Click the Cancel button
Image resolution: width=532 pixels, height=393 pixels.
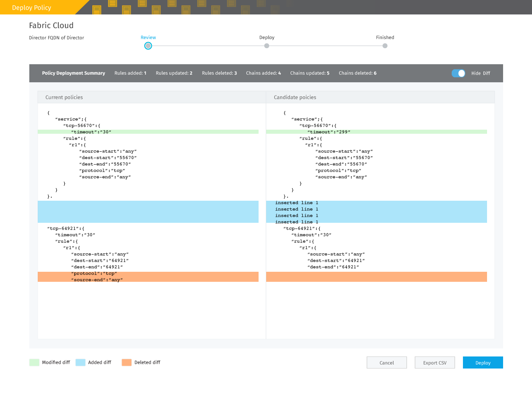387,362
